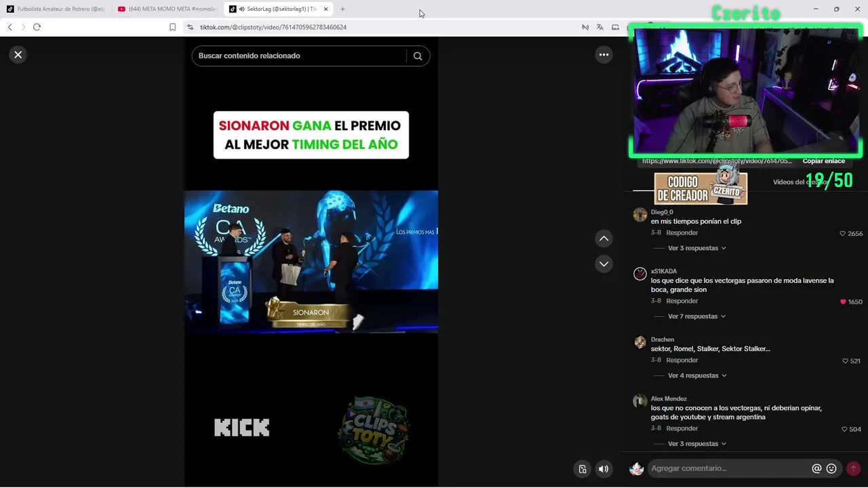
Task: Expand 'Ver 4 respuestas' replies
Action: 697,375
